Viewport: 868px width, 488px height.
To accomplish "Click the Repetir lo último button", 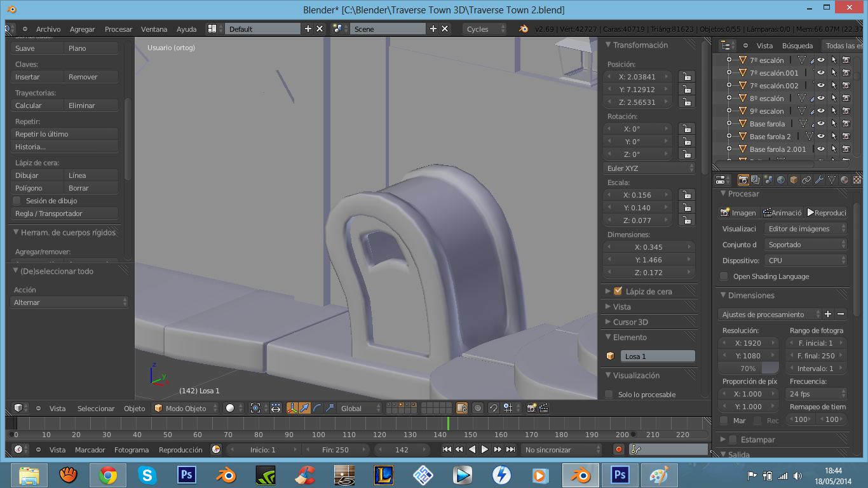I will (x=65, y=134).
